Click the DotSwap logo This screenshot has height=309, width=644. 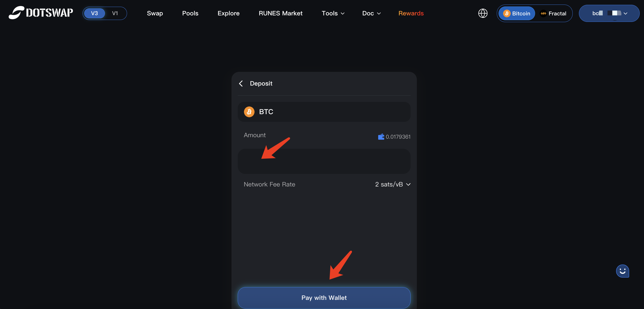click(41, 12)
